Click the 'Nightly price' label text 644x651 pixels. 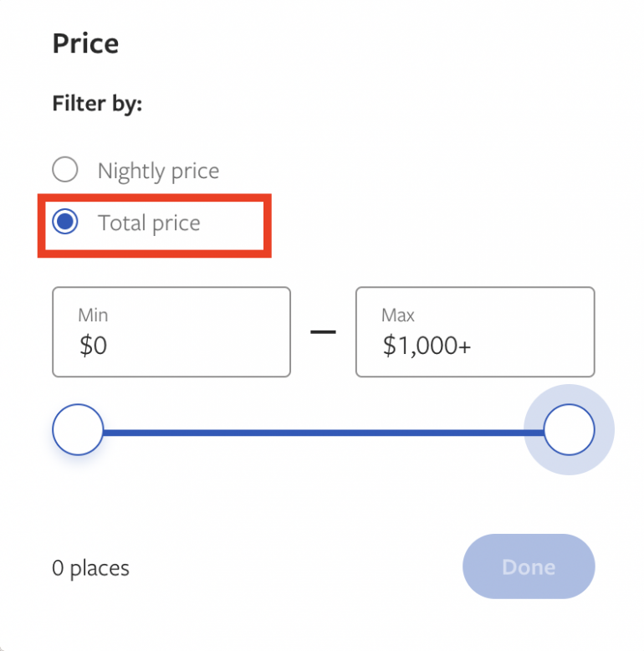[x=158, y=171]
